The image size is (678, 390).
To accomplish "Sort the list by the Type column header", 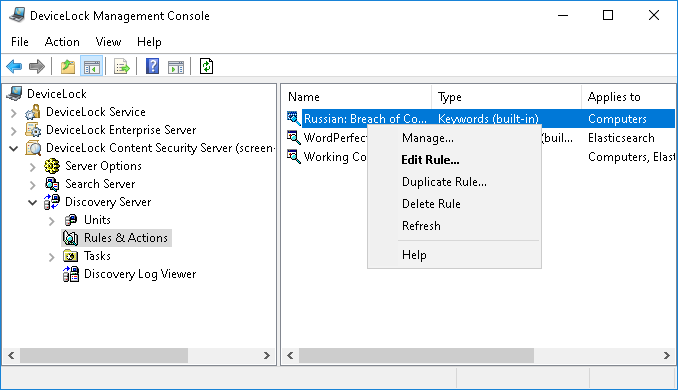I will pos(506,97).
